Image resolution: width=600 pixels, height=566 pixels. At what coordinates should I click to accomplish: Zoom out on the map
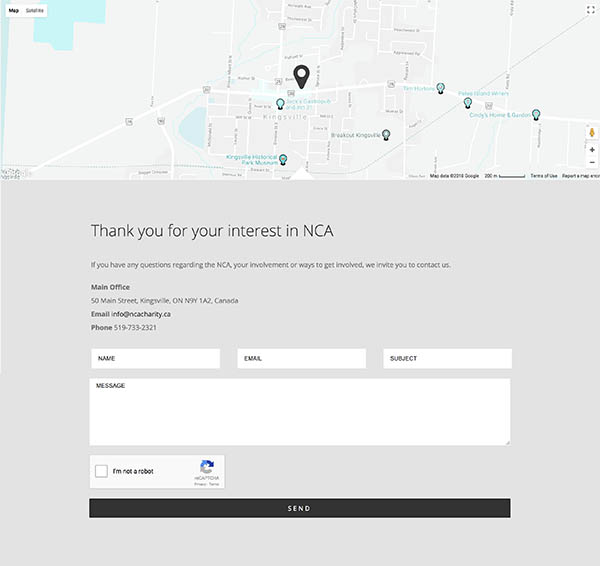pos(591,162)
